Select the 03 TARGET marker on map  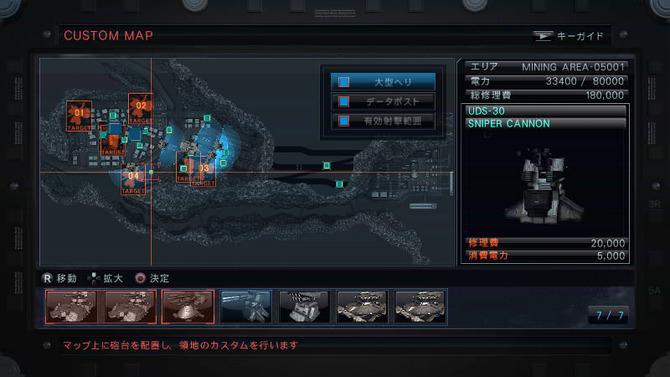tap(203, 171)
